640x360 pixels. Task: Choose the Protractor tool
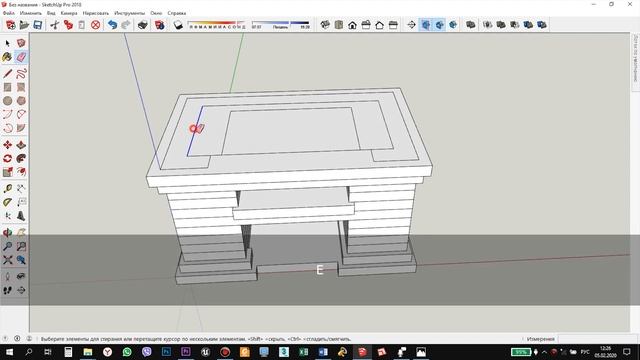pos(7,202)
